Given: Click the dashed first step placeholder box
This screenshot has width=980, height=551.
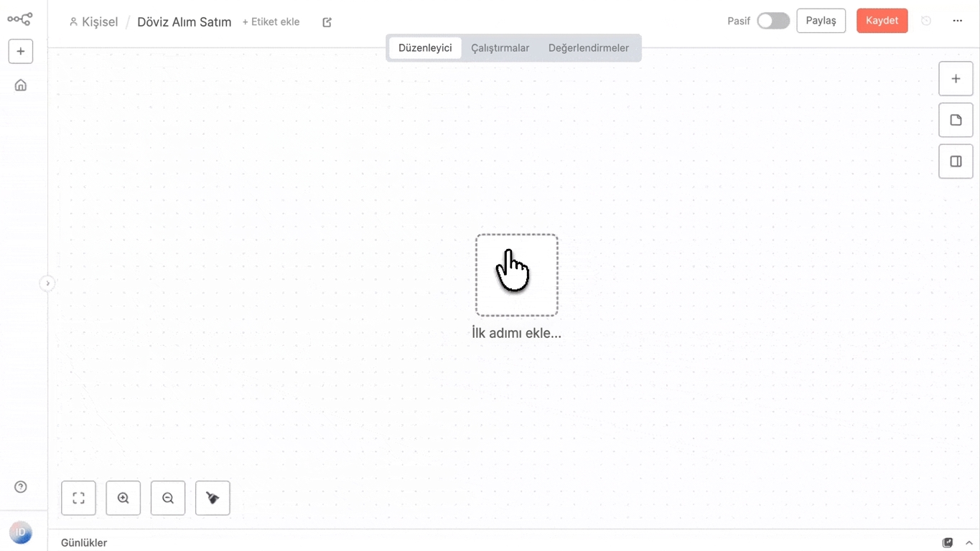Looking at the screenshot, I should (x=517, y=275).
